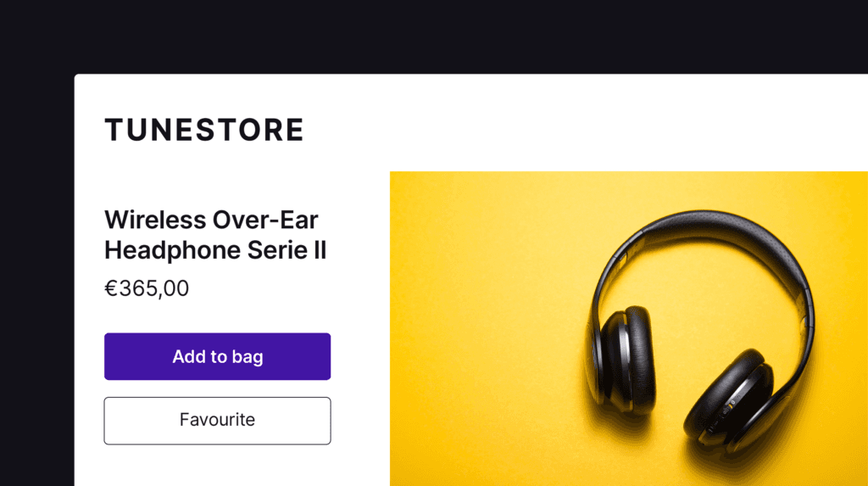This screenshot has height=486, width=868.
Task: Click the Favourite button
Action: (217, 421)
